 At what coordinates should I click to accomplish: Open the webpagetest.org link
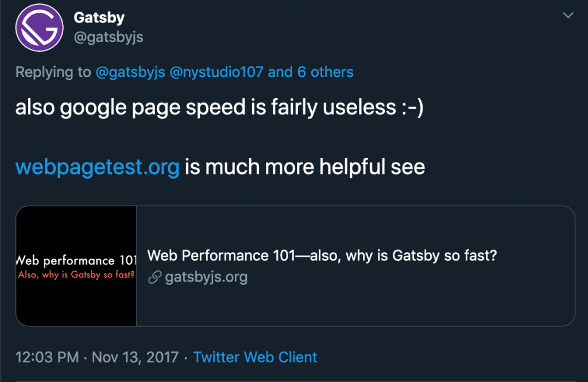pos(97,167)
